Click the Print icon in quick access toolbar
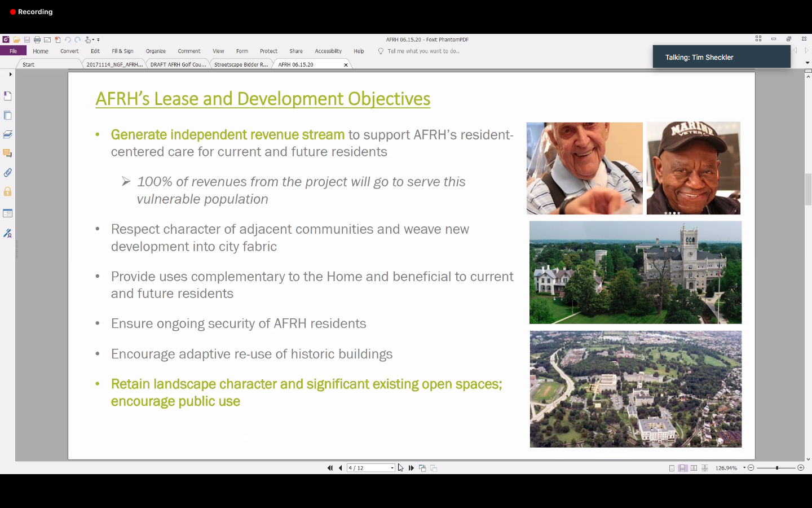The image size is (812, 508). click(x=37, y=40)
